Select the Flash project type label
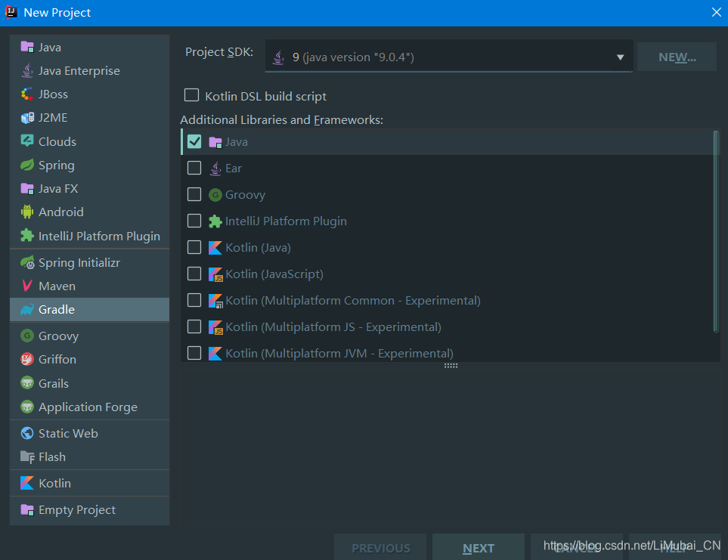This screenshot has height=560, width=728. (52, 457)
